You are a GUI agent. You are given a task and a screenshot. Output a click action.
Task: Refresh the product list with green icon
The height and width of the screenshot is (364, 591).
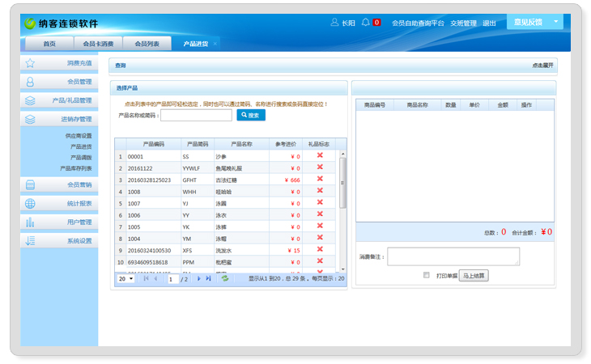coord(225,278)
